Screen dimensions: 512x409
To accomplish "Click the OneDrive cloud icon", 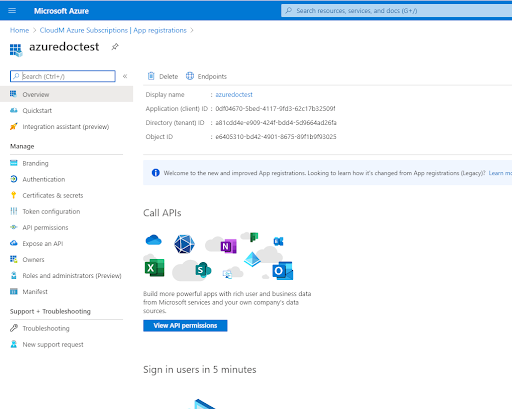I will (x=154, y=240).
